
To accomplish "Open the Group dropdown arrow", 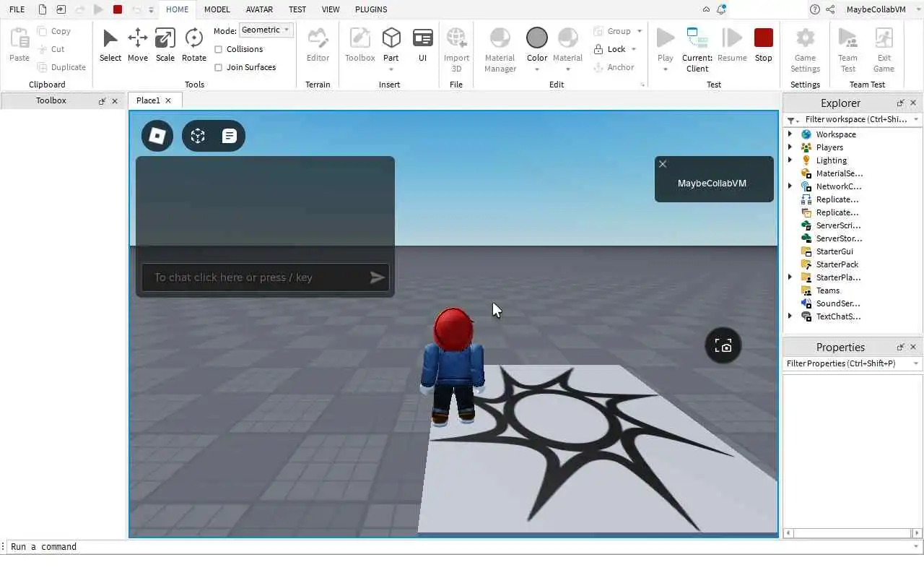I will click(x=639, y=31).
